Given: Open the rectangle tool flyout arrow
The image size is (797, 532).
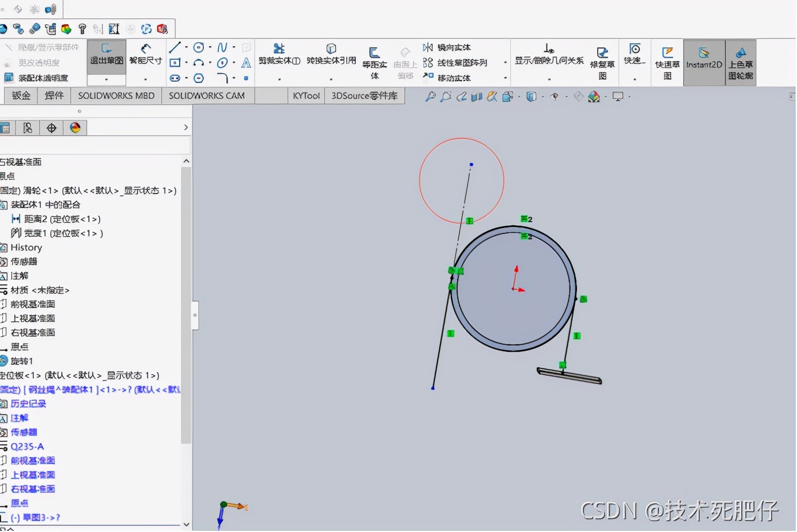Looking at the screenshot, I should pos(187,63).
